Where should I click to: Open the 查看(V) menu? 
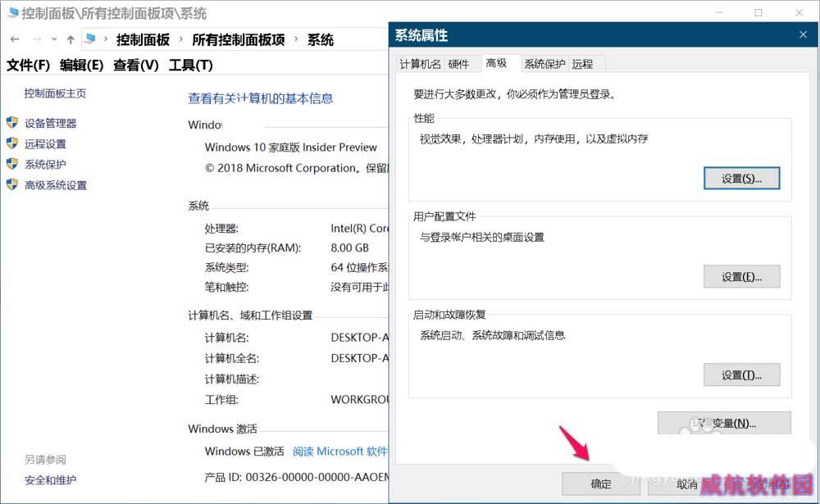coord(135,65)
